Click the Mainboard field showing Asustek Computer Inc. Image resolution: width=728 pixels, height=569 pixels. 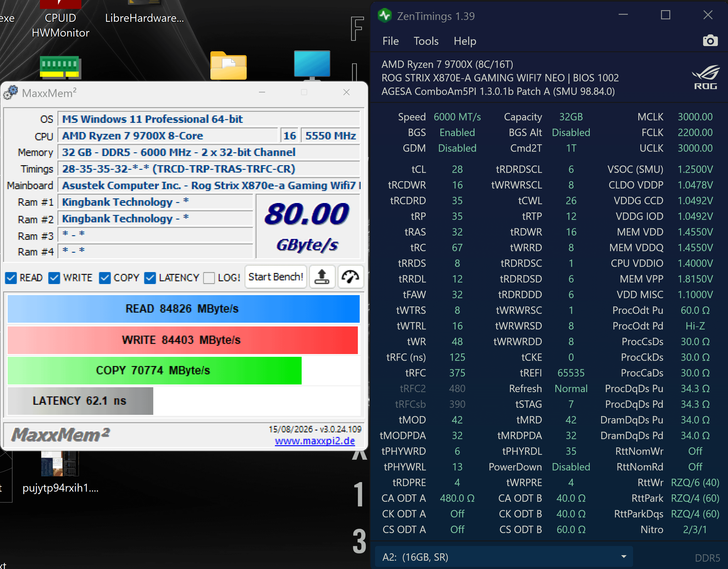(209, 185)
